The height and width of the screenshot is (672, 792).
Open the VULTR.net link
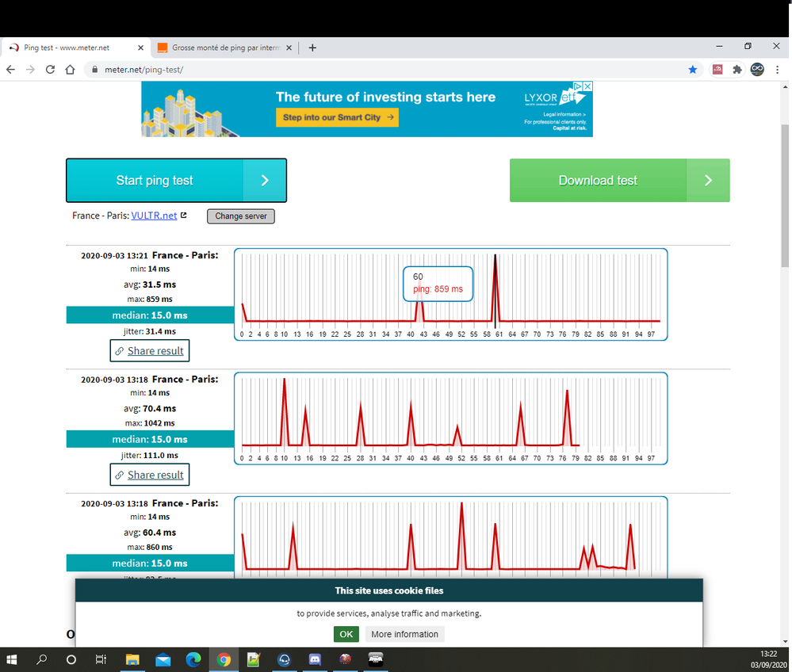[x=154, y=216]
